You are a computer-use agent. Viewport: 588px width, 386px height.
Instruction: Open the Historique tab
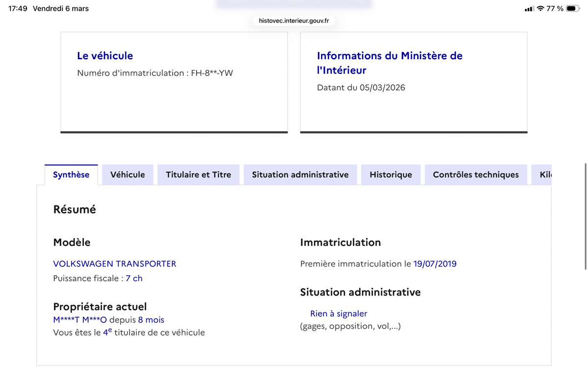point(391,175)
